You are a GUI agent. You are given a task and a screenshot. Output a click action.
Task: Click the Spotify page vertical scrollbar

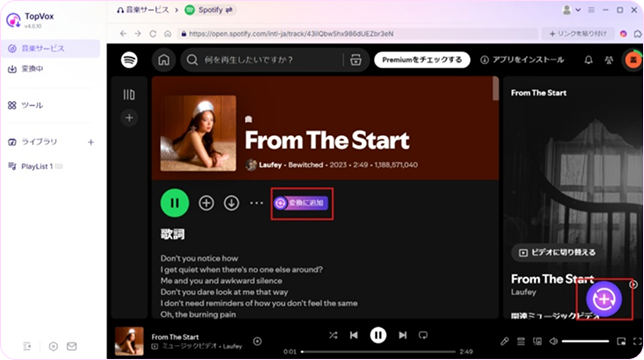pyautogui.click(x=496, y=88)
